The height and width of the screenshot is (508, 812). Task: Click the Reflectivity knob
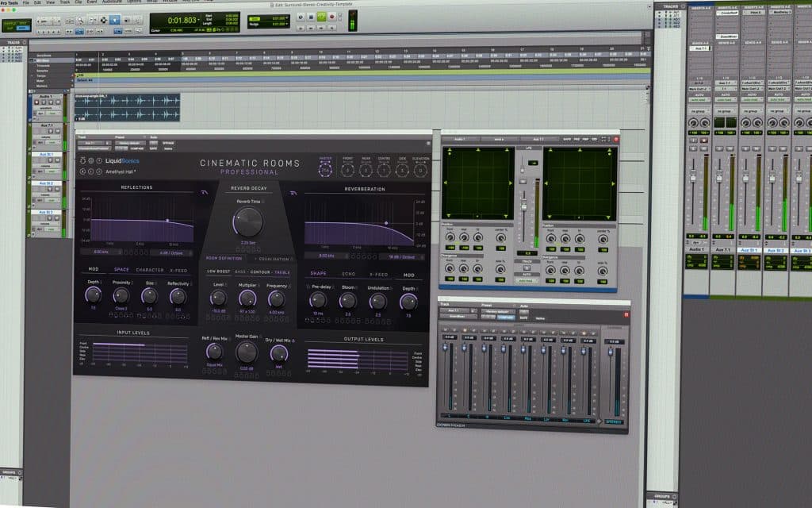coord(178,297)
